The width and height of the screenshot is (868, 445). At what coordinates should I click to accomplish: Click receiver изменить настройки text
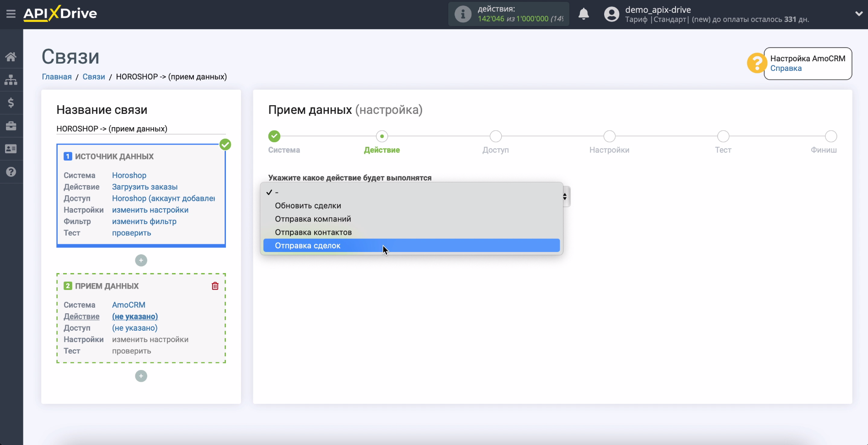coord(150,339)
